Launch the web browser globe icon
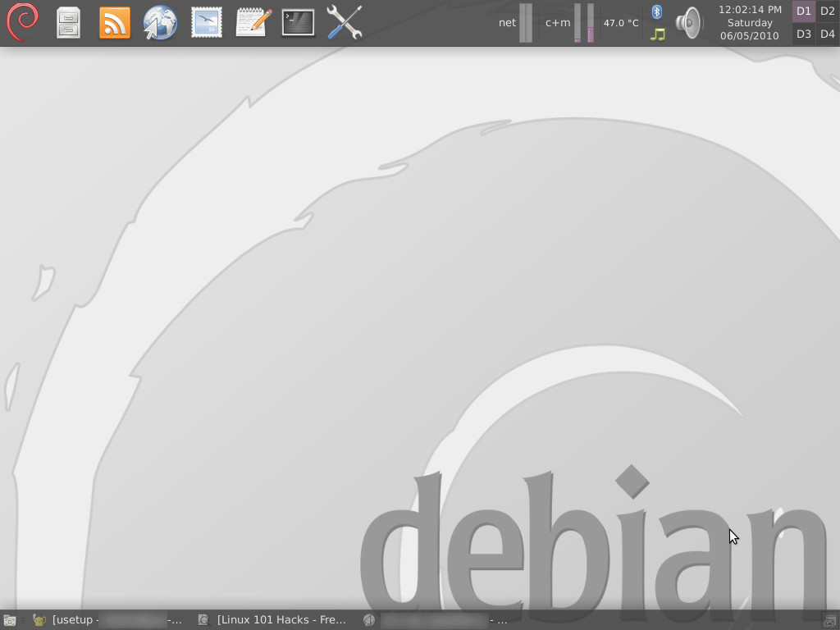The width and height of the screenshot is (840, 630). click(x=160, y=22)
